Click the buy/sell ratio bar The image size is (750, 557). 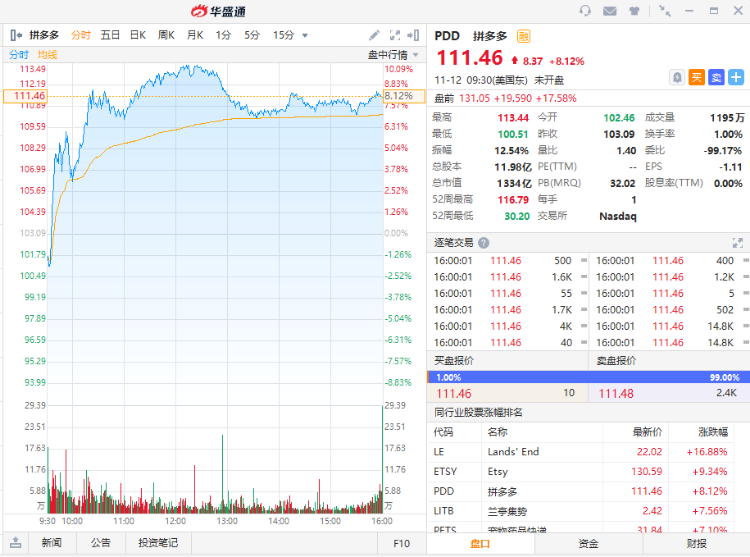click(x=588, y=377)
